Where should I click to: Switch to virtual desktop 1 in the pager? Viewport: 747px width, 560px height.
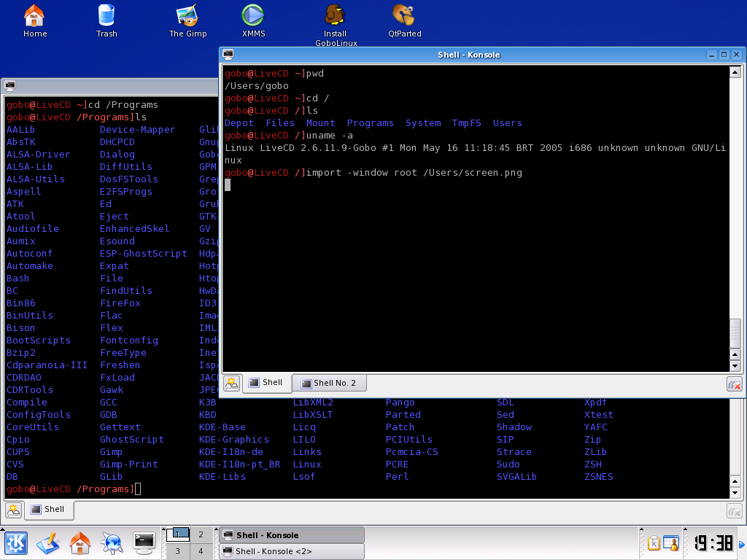click(178, 534)
